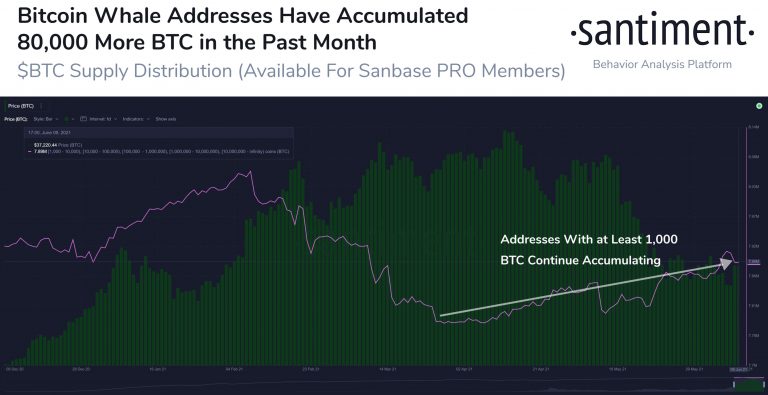Expand the arrow next to green color swatch
Viewport: 768px width, 395px height.
(73, 119)
